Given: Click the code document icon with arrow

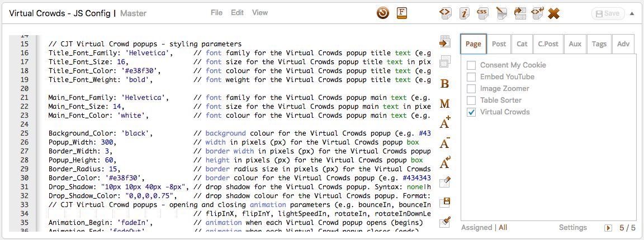Looking at the screenshot, I should pos(537,13).
